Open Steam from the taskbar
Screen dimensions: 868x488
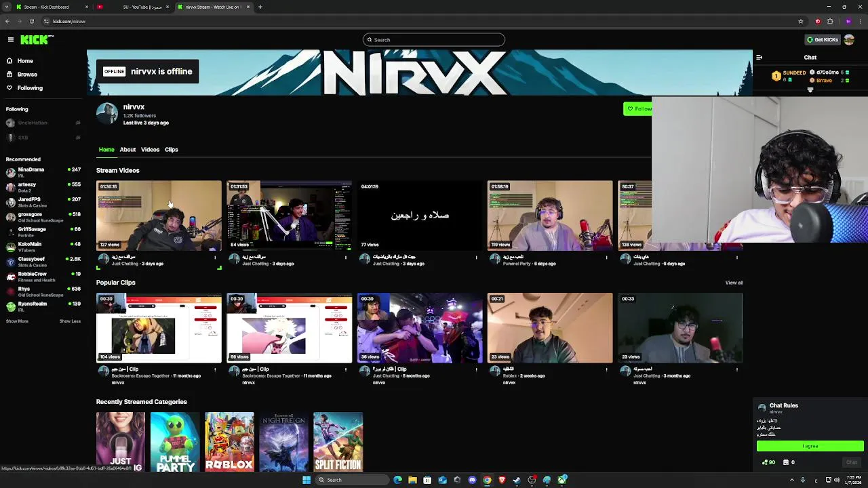(x=517, y=480)
